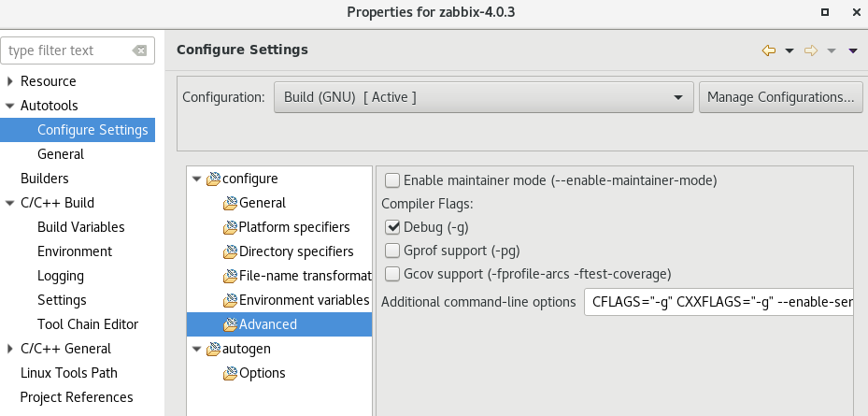
Task: Open the view menu dropdown arrow
Action: pyautogui.click(x=853, y=50)
